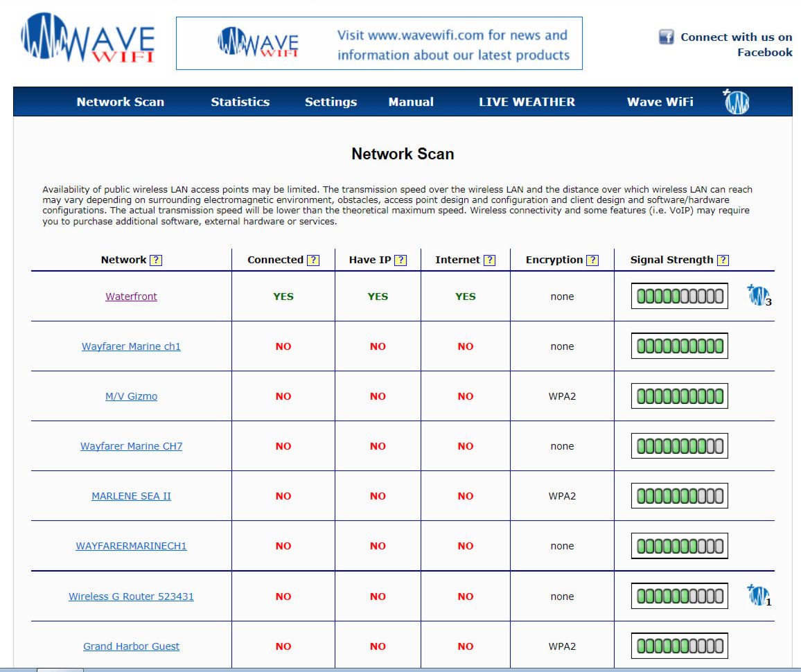Select the Waterfront network link

click(131, 297)
